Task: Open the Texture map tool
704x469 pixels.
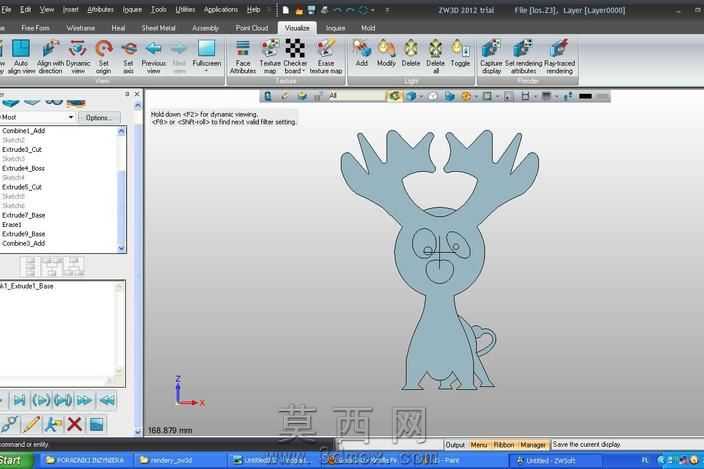Action: click(270, 57)
